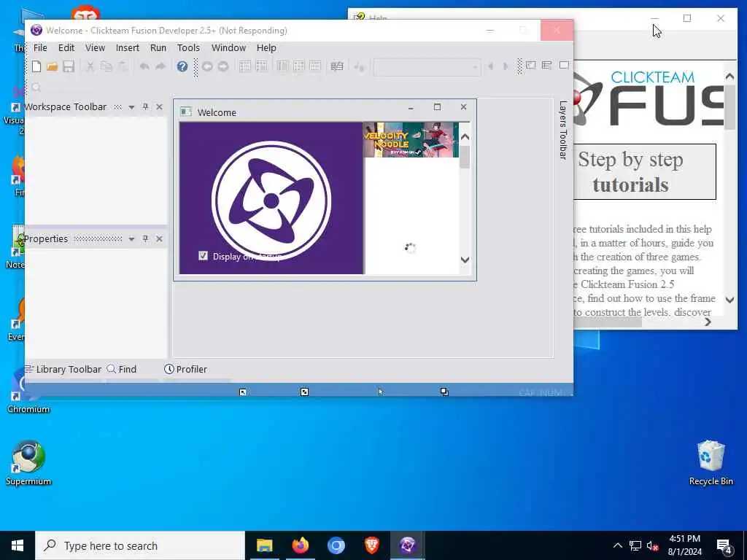The width and height of the screenshot is (747, 560).
Task: Click the Welcome panel scroll up arrow
Action: point(465,137)
